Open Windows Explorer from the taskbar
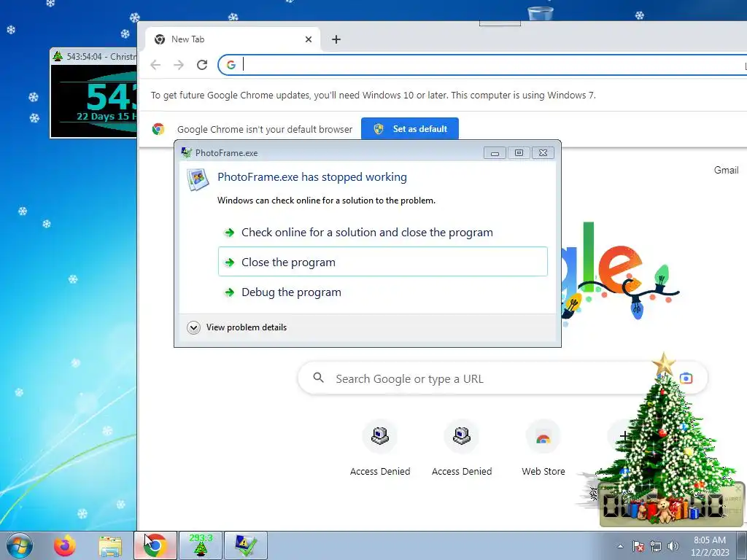Image resolution: width=747 pixels, height=560 pixels. (110, 546)
